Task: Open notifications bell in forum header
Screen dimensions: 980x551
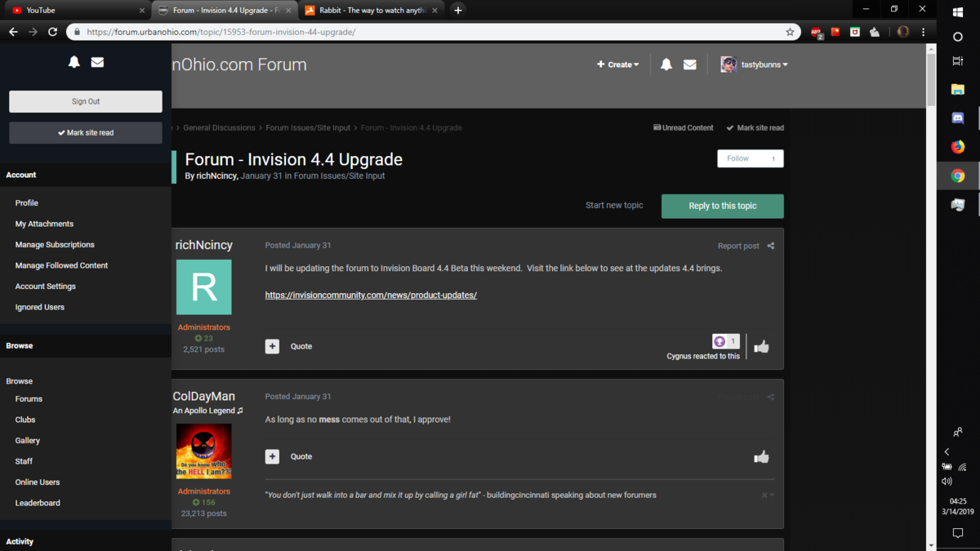Action: pos(666,64)
